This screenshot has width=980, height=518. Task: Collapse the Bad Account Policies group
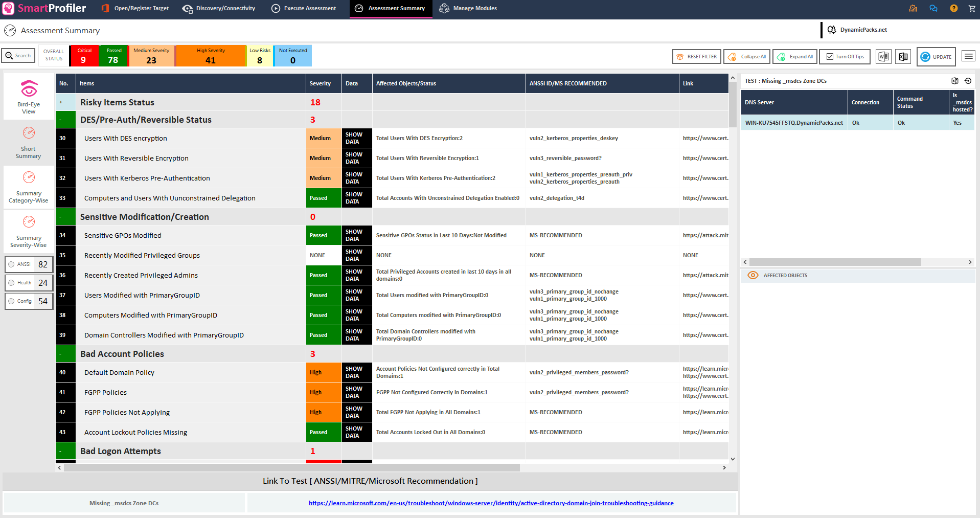tap(61, 354)
